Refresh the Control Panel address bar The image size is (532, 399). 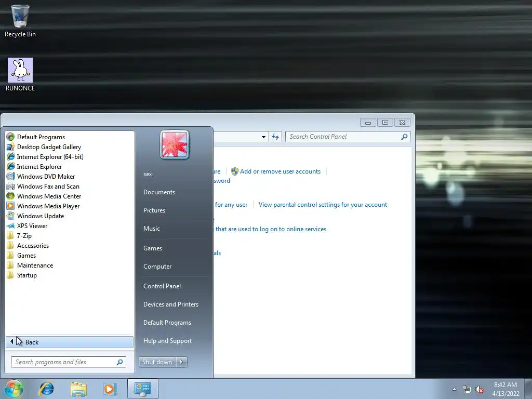[275, 137]
